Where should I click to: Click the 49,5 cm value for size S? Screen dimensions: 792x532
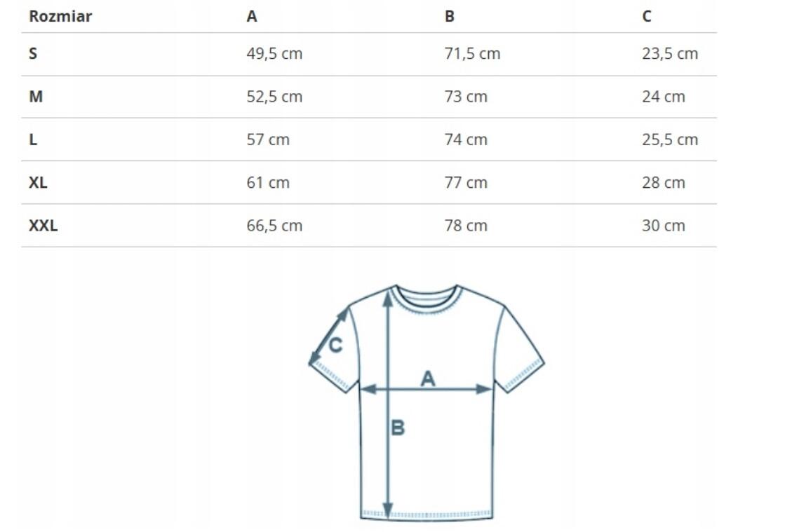click(274, 53)
